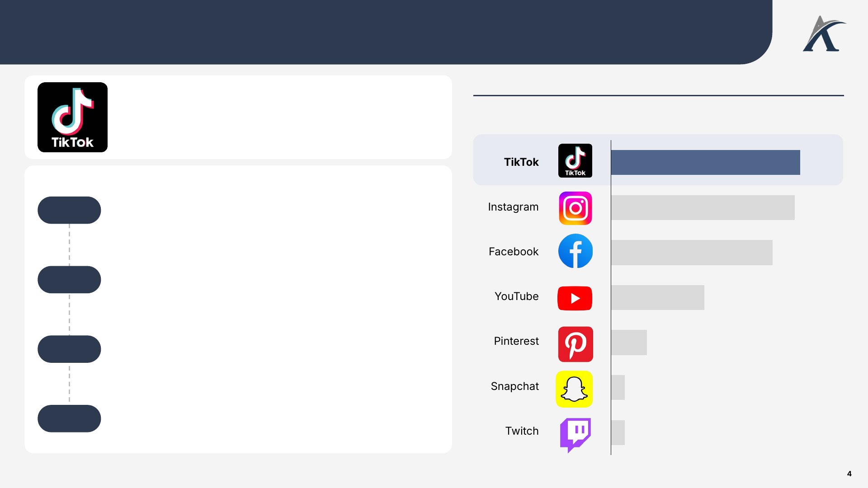Click the page number 4
The image size is (868, 488).
point(849,474)
